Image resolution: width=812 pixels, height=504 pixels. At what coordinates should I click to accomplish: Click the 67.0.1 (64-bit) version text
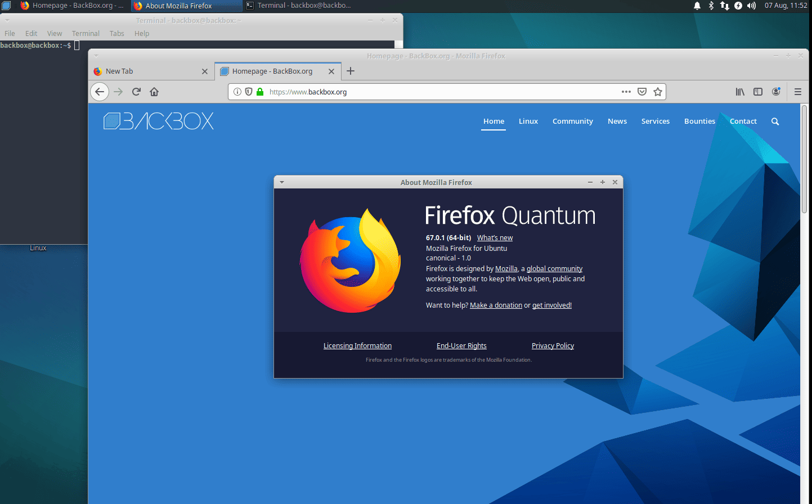[x=448, y=238]
